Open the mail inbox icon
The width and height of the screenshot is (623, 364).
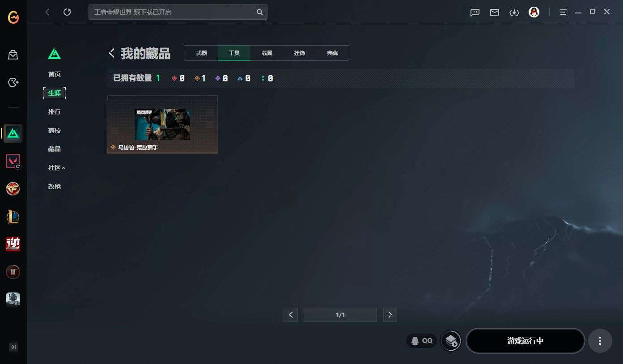click(495, 12)
